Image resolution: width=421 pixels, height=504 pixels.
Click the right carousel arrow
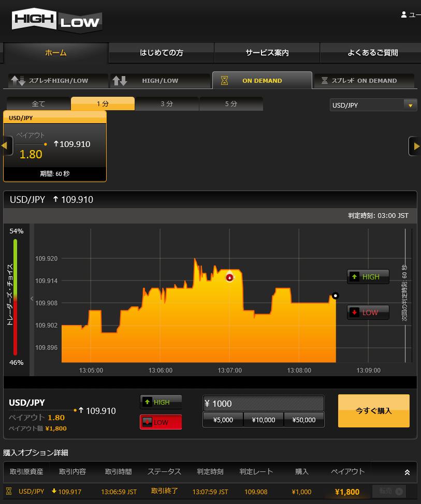[415, 146]
